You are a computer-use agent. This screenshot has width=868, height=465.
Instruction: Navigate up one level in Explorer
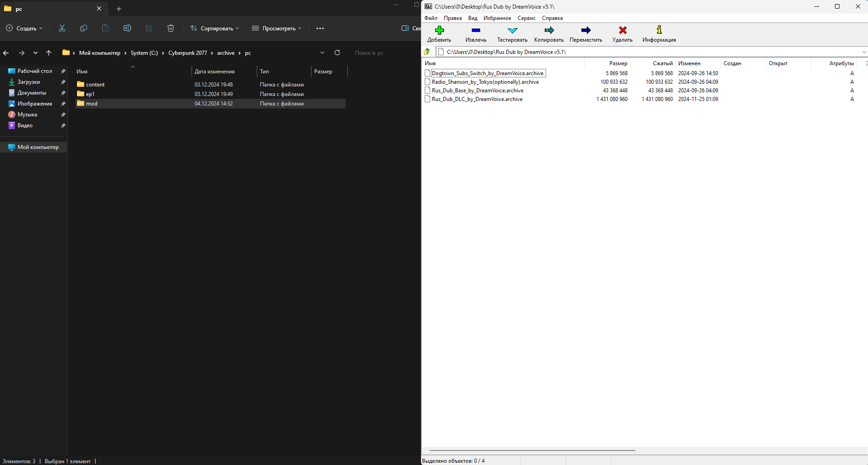coord(49,53)
